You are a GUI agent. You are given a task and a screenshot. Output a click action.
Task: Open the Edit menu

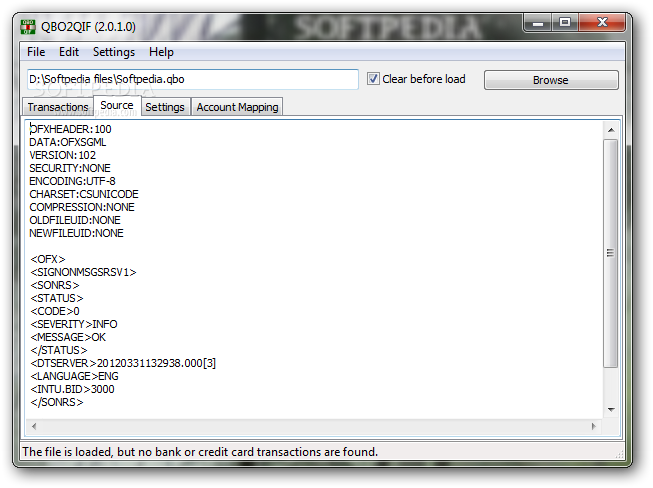[69, 52]
